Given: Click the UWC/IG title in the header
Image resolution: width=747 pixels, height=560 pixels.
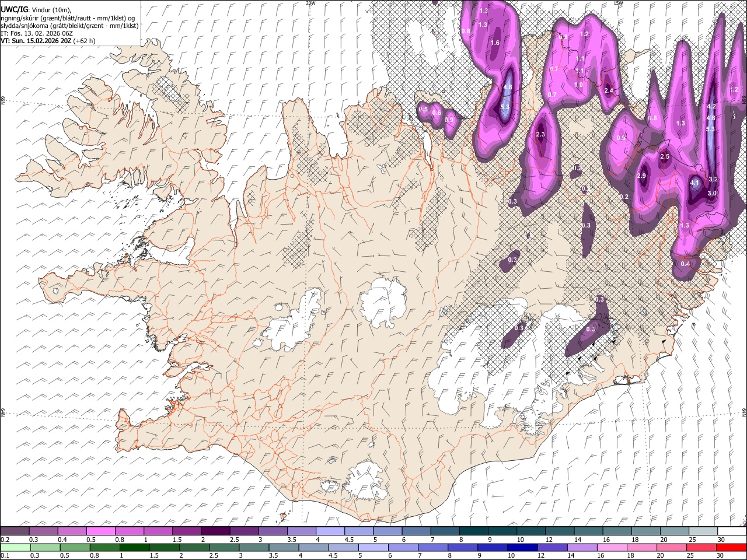Looking at the screenshot, I should (x=14, y=9).
